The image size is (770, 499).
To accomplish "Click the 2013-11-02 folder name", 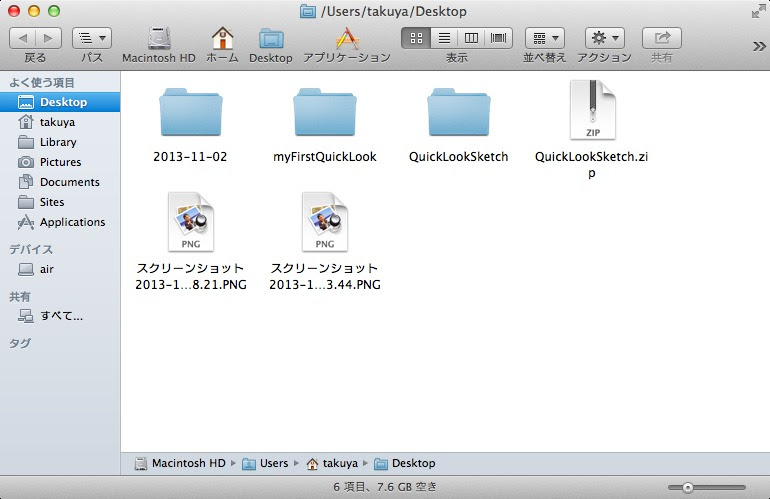I will 191,157.
